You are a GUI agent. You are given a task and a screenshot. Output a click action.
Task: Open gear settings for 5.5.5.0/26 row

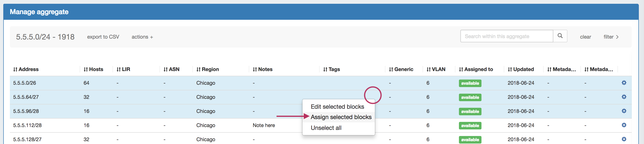pyautogui.click(x=624, y=83)
